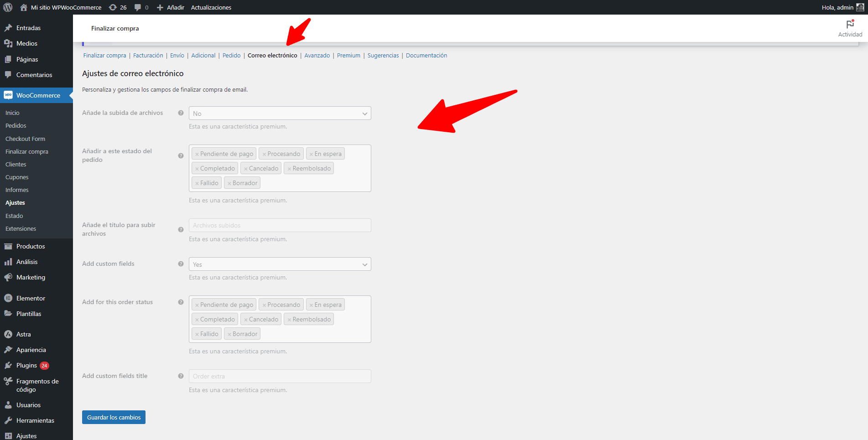
Task: Switch to the Avanzado tab
Action: (317, 55)
